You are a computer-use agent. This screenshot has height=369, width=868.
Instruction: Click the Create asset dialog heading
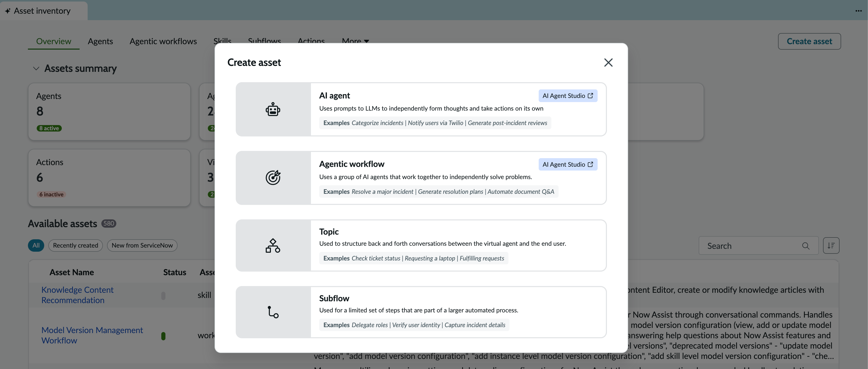254,62
